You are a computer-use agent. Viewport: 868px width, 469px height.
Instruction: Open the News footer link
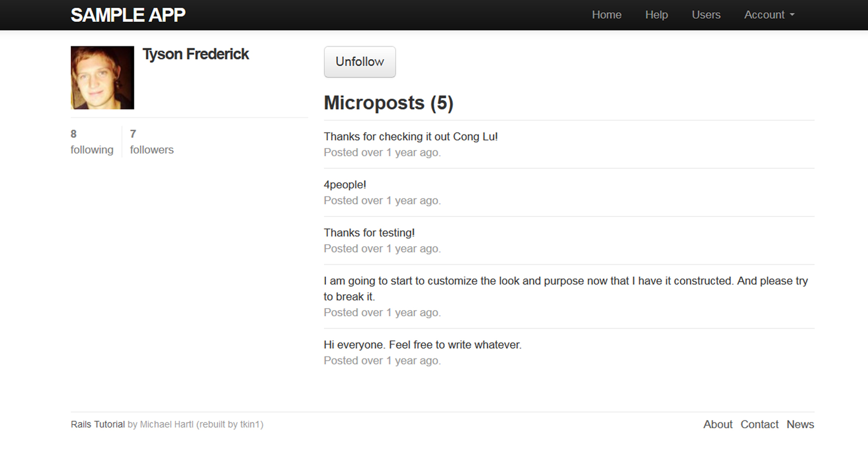tap(800, 424)
